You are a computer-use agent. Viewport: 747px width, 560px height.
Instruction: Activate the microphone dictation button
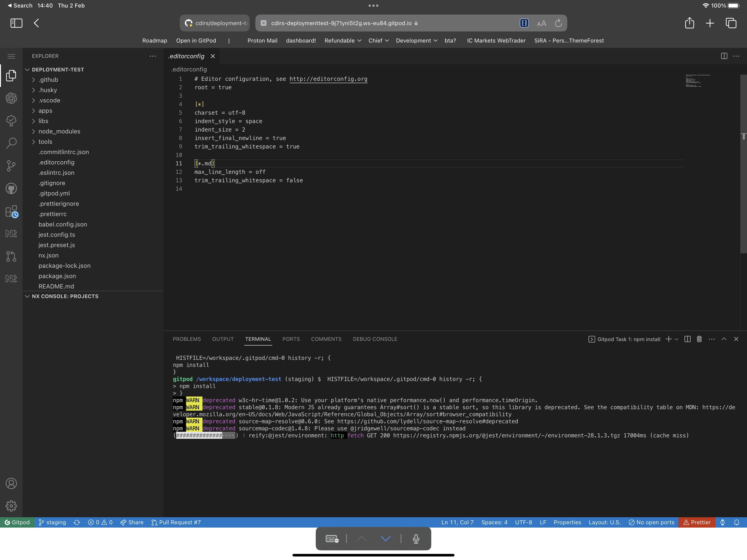pyautogui.click(x=416, y=539)
